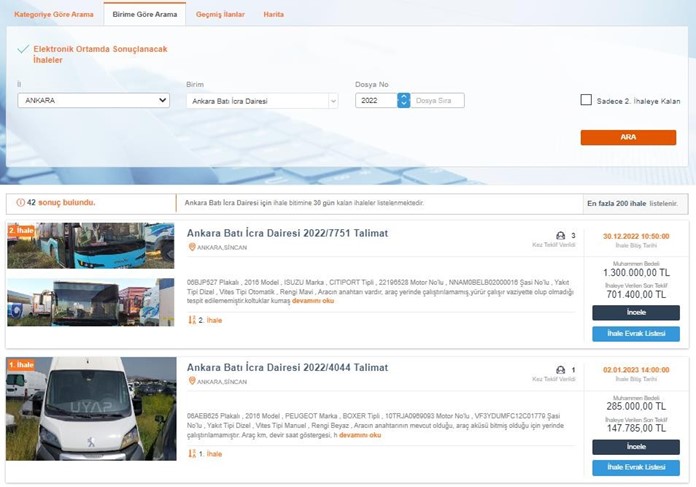
Task: Open İhale Evrak Listesi for the 2022/4044 listing
Action: tap(635, 467)
